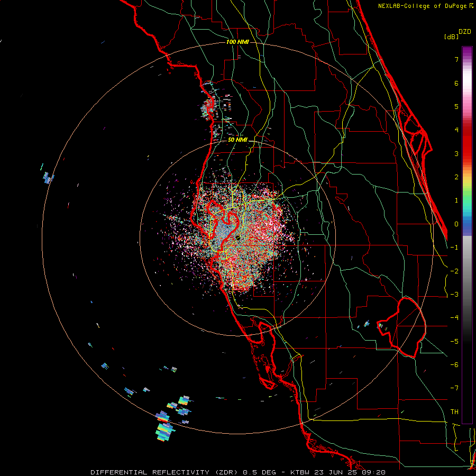476x476 pixels.
Task: Click the DIFFERENTIAL REFLECTIVITY (ZDR) caption text
Action: tap(165, 472)
